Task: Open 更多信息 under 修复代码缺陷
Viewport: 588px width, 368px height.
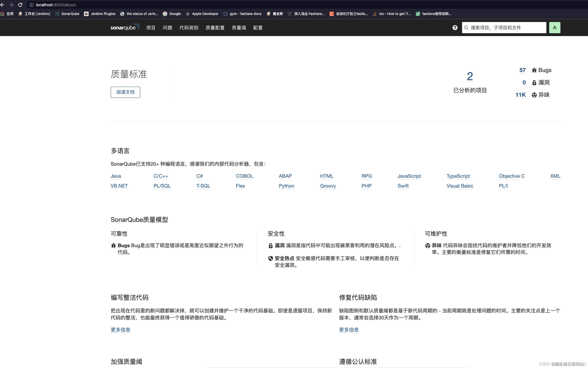Action: click(349, 329)
